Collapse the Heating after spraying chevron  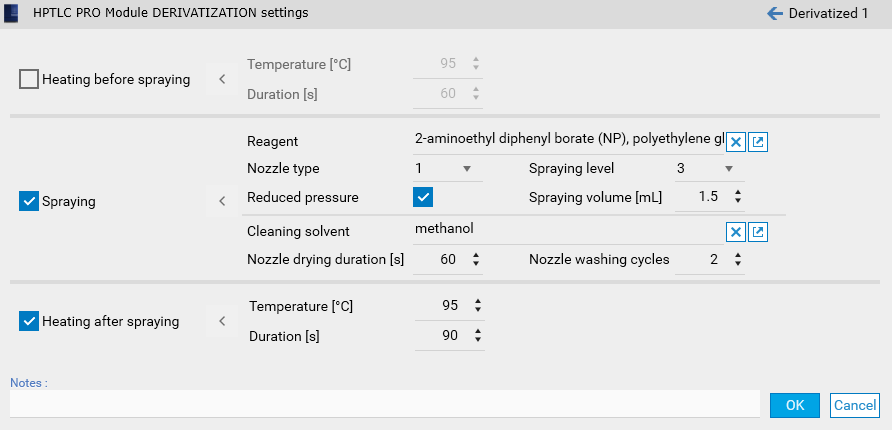tap(222, 321)
